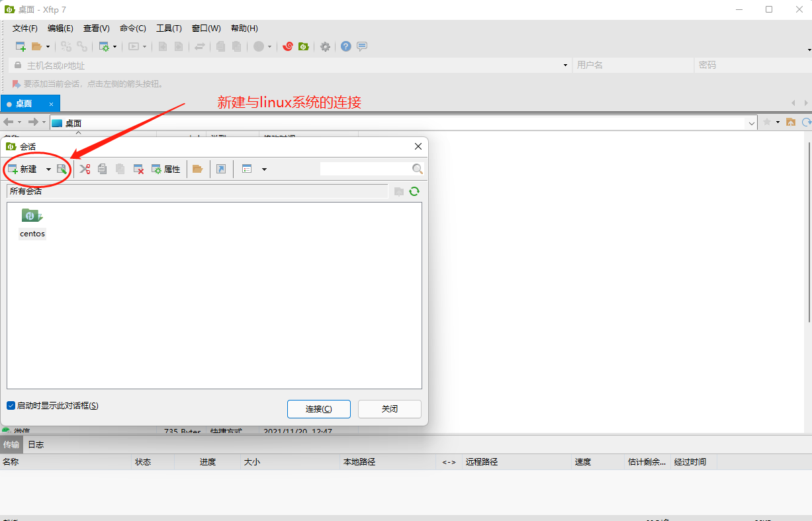Click the play terminal icon in main toolbar
The image size is (812, 521).
pos(134,46)
